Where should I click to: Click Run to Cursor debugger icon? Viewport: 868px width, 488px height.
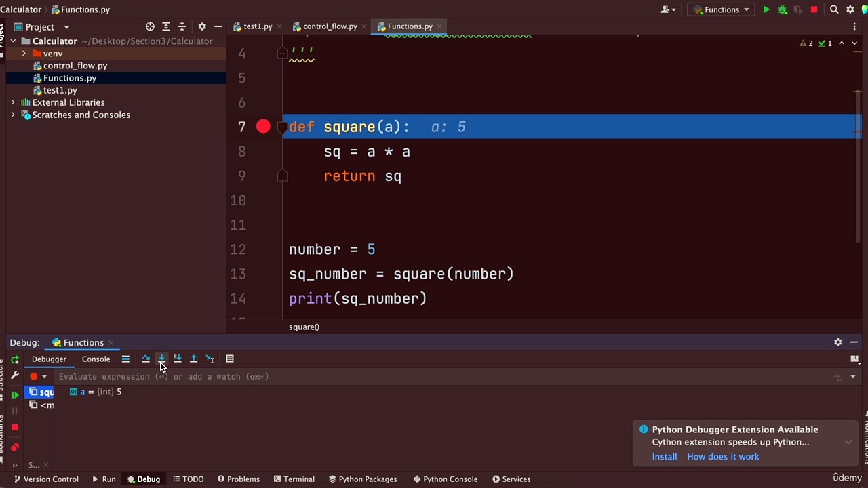(x=210, y=359)
